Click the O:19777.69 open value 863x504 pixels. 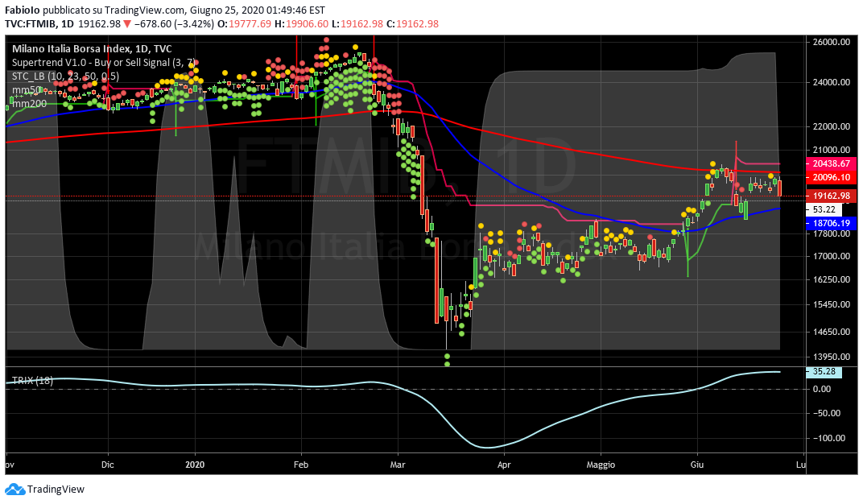244,23
